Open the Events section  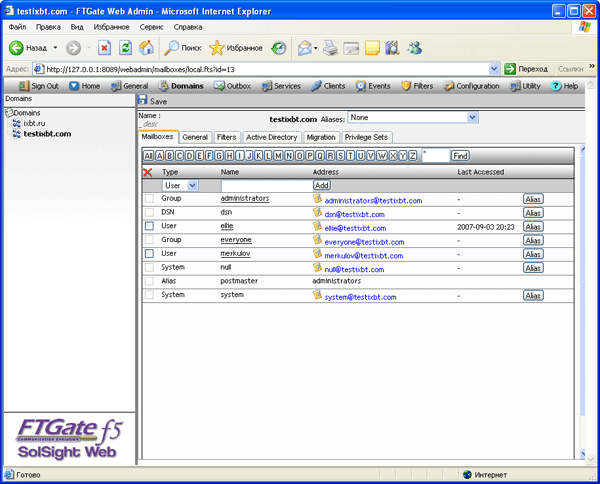(373, 86)
